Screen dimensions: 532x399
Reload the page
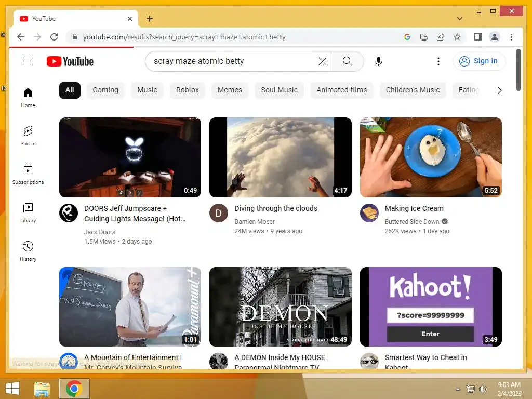click(x=54, y=37)
